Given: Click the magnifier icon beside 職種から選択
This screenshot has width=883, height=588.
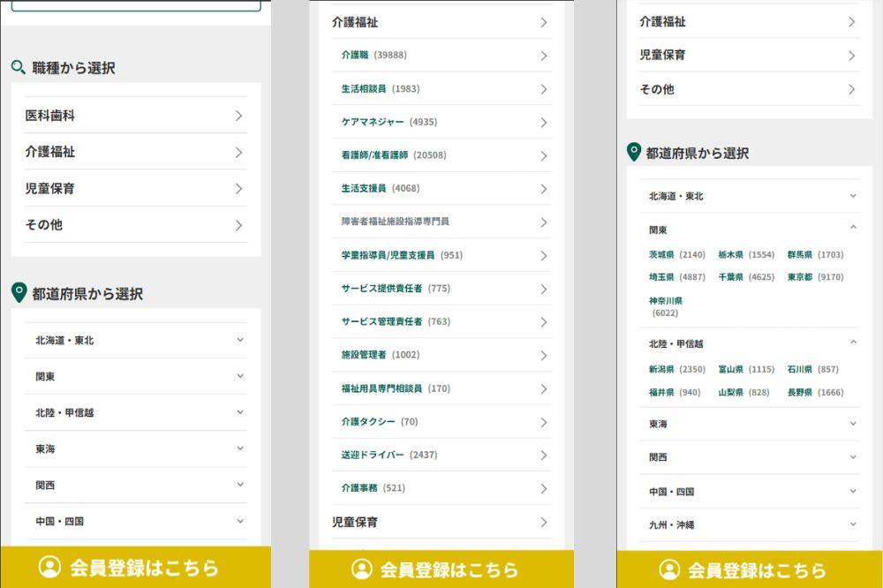Looking at the screenshot, I should 18,67.
